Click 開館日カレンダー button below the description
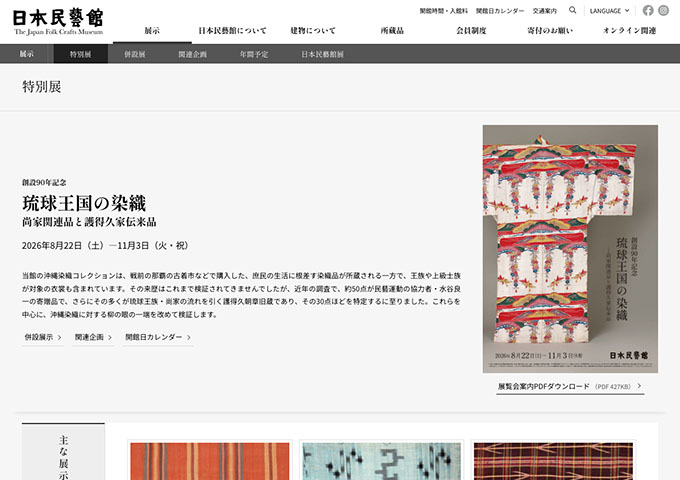This screenshot has width=680, height=480. click(x=158, y=337)
